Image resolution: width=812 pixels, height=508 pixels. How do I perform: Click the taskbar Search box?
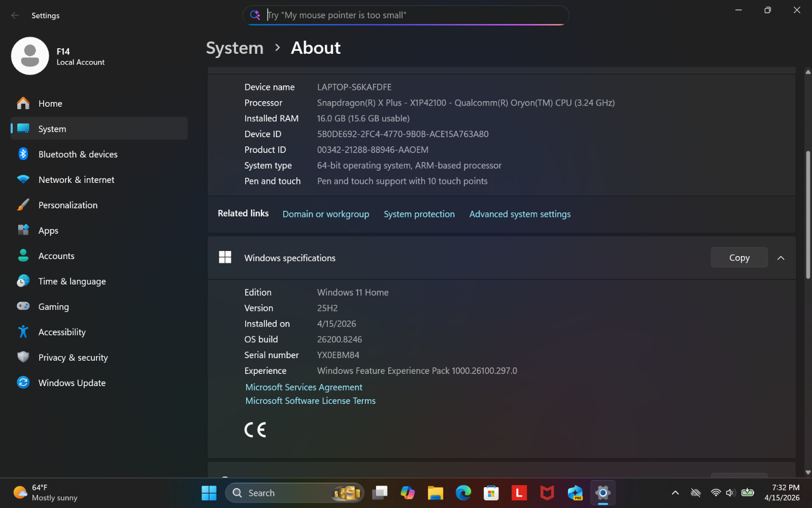tap(294, 493)
